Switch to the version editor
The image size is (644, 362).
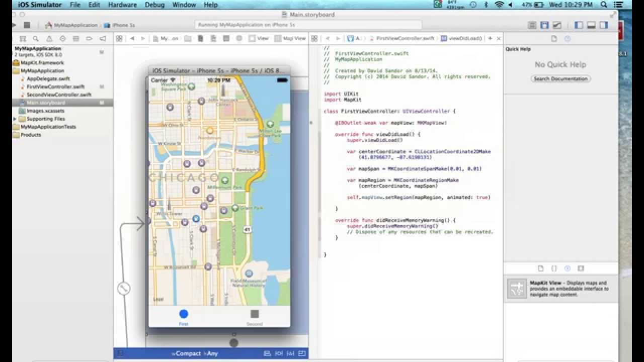point(557,25)
